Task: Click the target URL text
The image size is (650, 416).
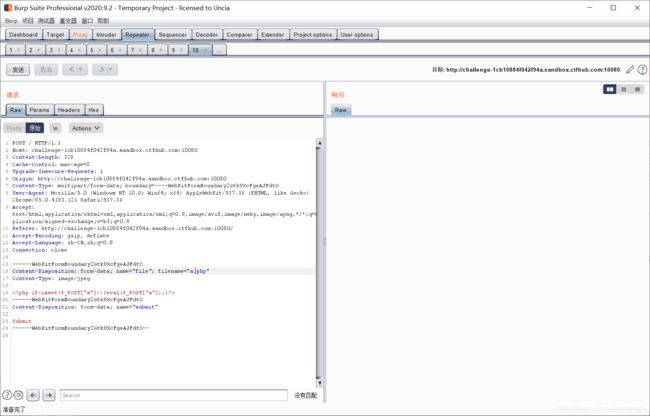Action: 533,70
